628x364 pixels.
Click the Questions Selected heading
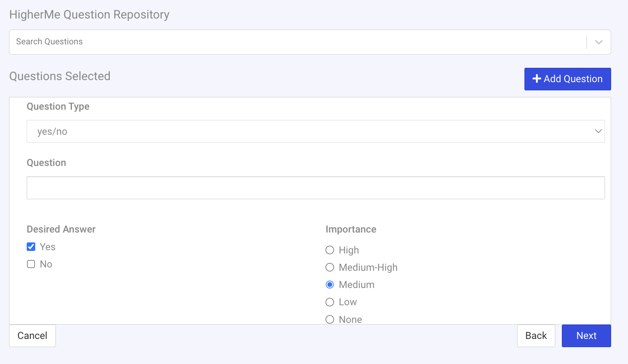click(60, 76)
